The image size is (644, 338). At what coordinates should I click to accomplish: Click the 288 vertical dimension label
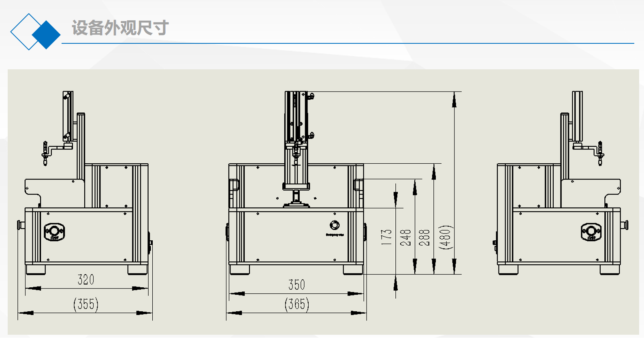(x=424, y=237)
